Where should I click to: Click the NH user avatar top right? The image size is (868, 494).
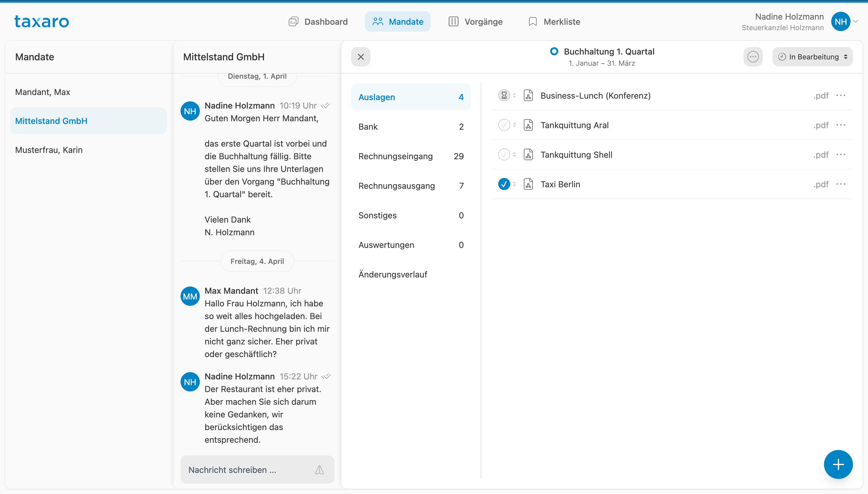(840, 22)
